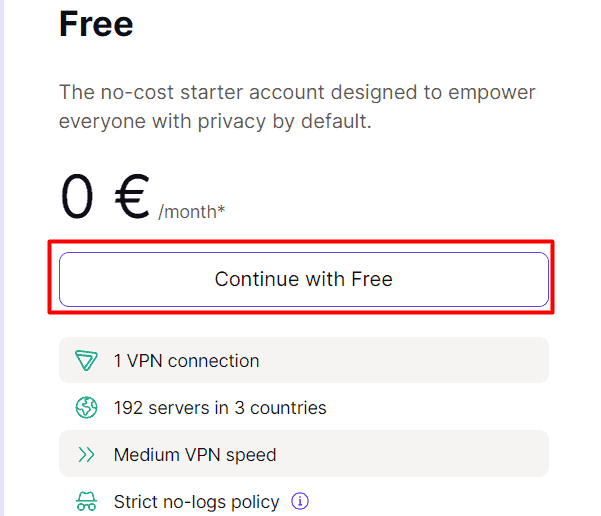This screenshot has height=516, width=601.
Task: Click "192 servers in 3 countries" text
Action: (220, 408)
